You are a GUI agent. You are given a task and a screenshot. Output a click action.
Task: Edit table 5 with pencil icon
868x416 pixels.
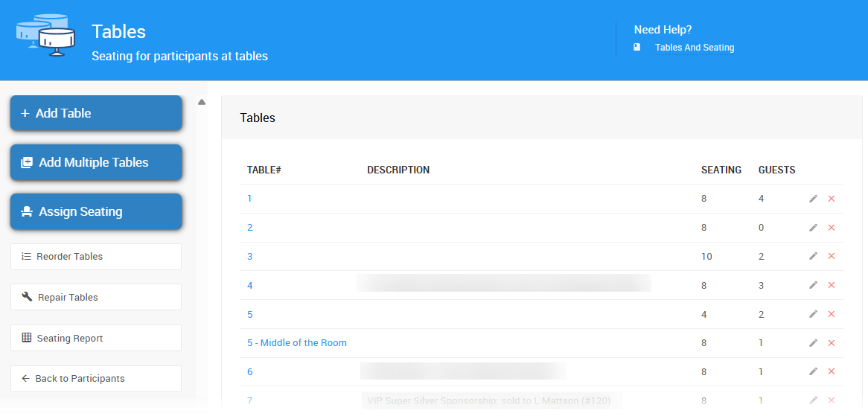(x=813, y=313)
